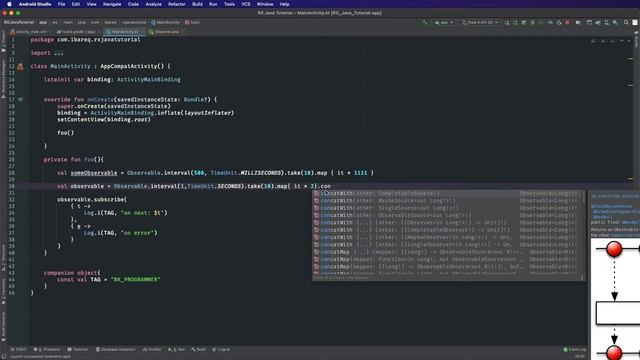The height and width of the screenshot is (360, 640).
Task: Open the Analyze menu
Action: click(x=153, y=4)
